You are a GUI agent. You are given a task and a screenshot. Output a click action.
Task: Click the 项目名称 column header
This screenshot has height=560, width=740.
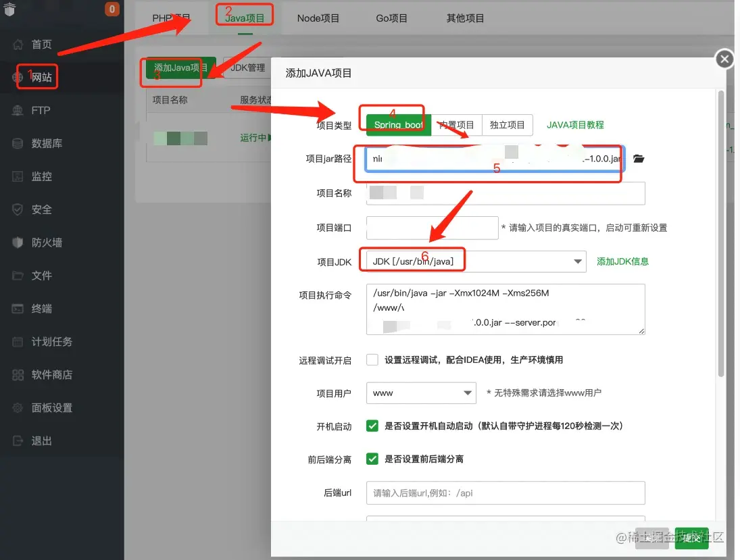[170, 100]
